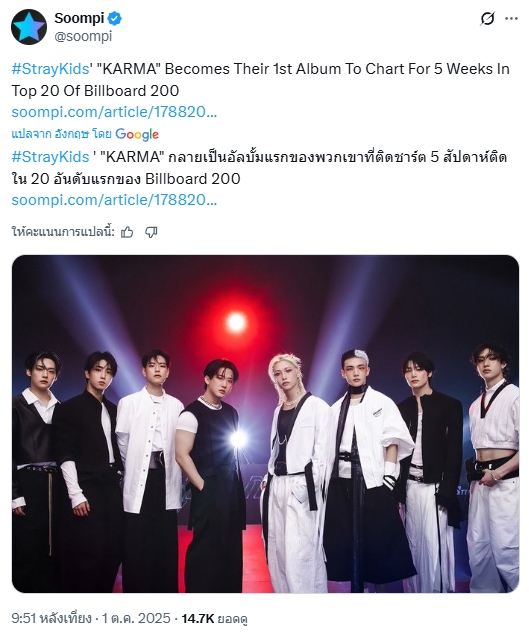
Task: Open the @soompi handle
Action: coord(83,36)
